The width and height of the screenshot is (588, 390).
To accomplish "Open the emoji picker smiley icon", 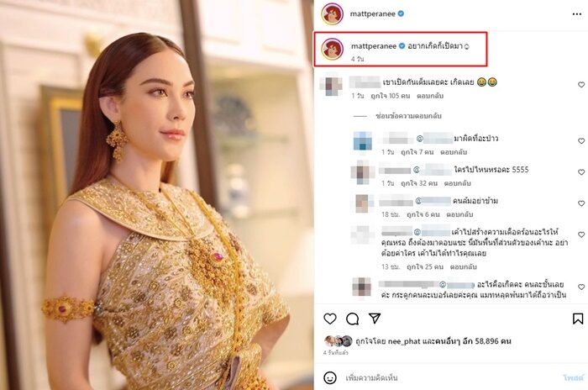I will [330, 377].
